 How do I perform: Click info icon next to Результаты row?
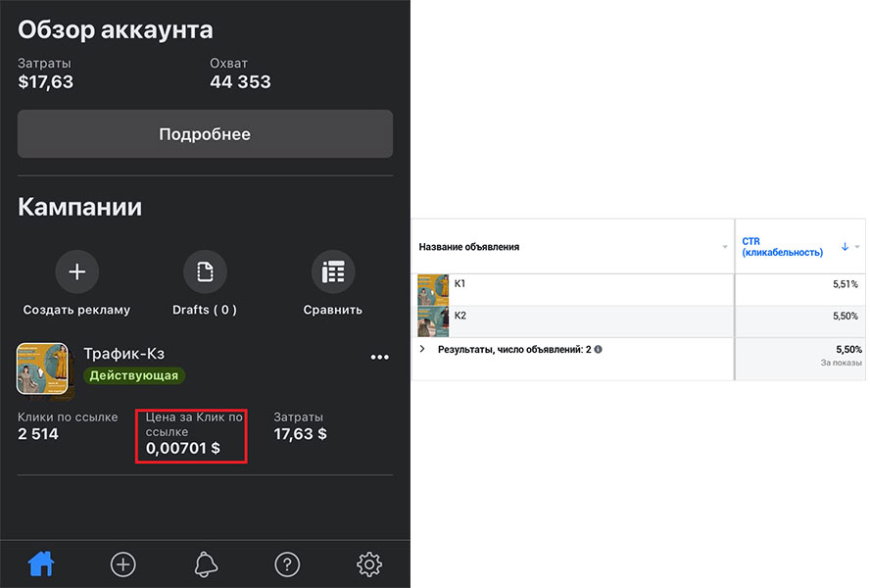pos(598,349)
